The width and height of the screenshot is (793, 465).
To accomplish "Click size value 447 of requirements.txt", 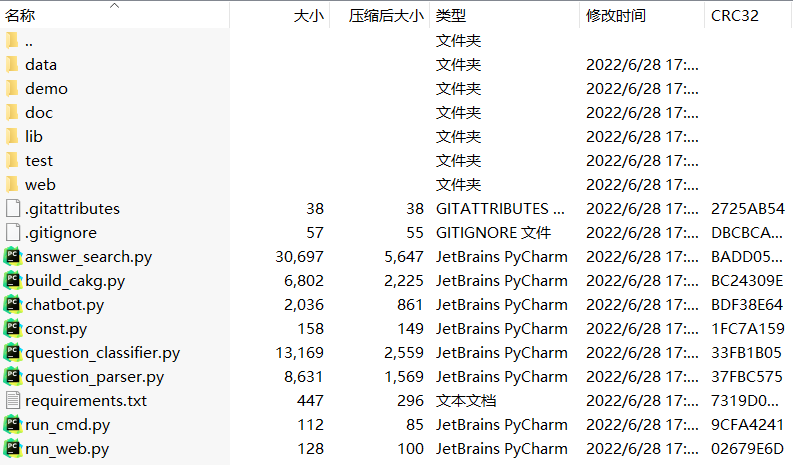I will click(310, 401).
